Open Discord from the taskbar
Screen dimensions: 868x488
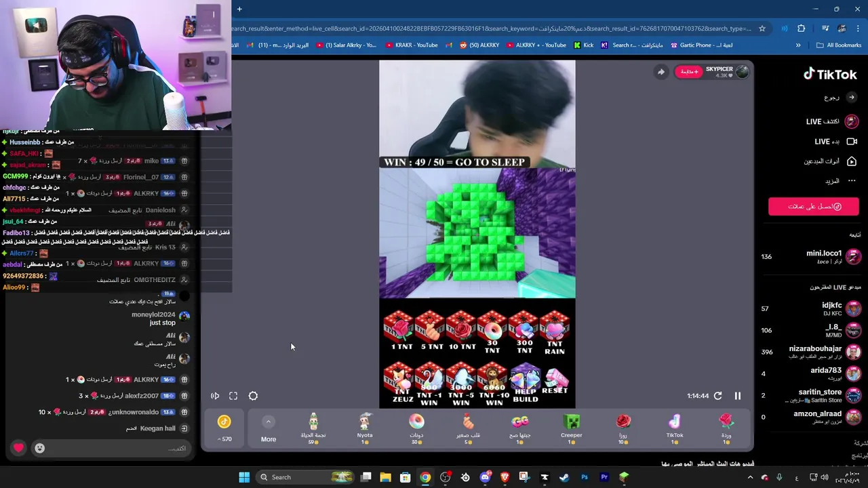tap(485, 477)
